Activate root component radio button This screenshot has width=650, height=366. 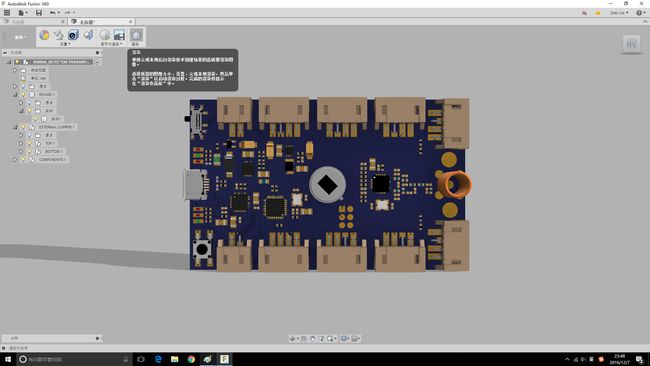(x=97, y=62)
